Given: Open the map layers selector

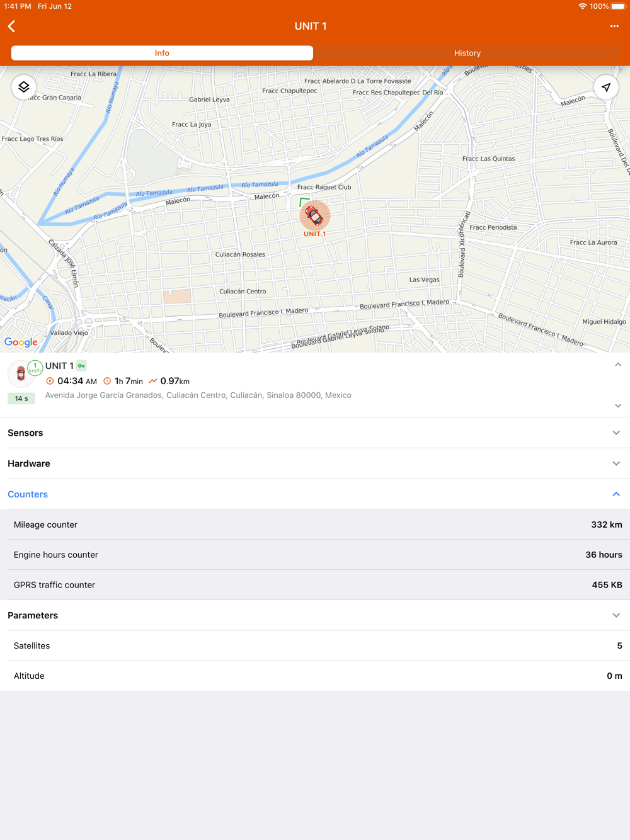Looking at the screenshot, I should tap(24, 87).
